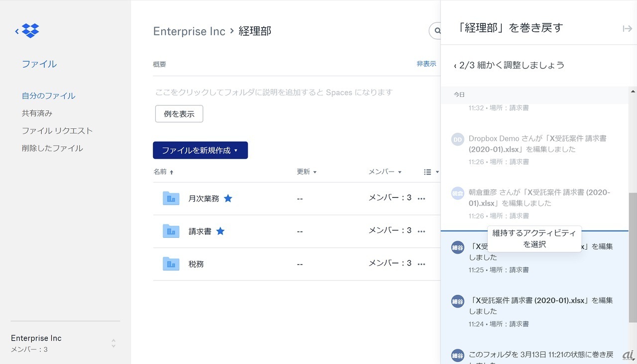Select 自分のファイル in sidebar
637x364 pixels.
pyautogui.click(x=49, y=96)
